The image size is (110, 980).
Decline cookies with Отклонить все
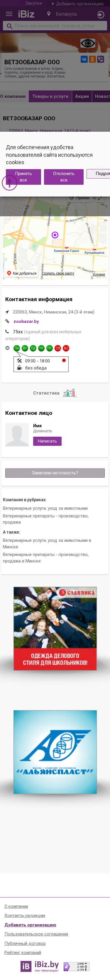64,177
